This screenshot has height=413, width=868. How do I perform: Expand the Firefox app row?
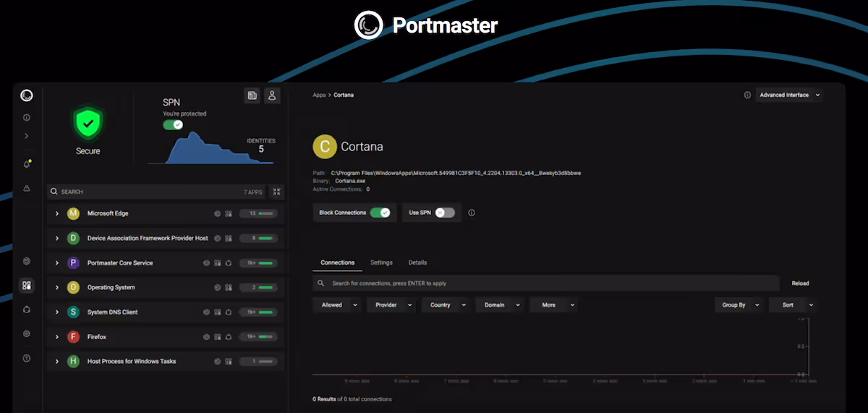(57, 337)
